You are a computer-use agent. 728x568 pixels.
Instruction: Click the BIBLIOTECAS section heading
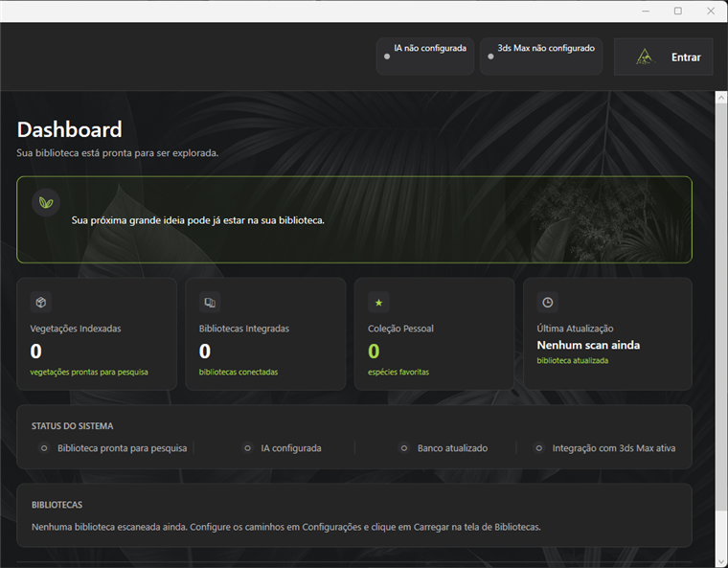pos(57,505)
